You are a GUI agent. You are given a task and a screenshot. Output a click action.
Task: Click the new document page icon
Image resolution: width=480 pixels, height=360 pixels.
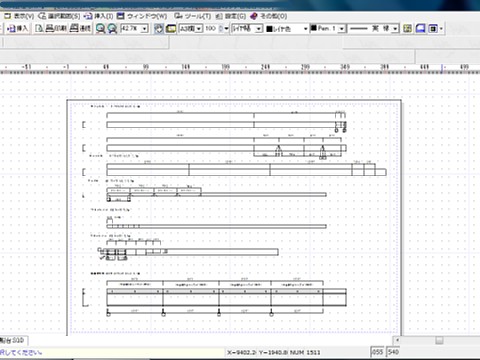[39, 29]
